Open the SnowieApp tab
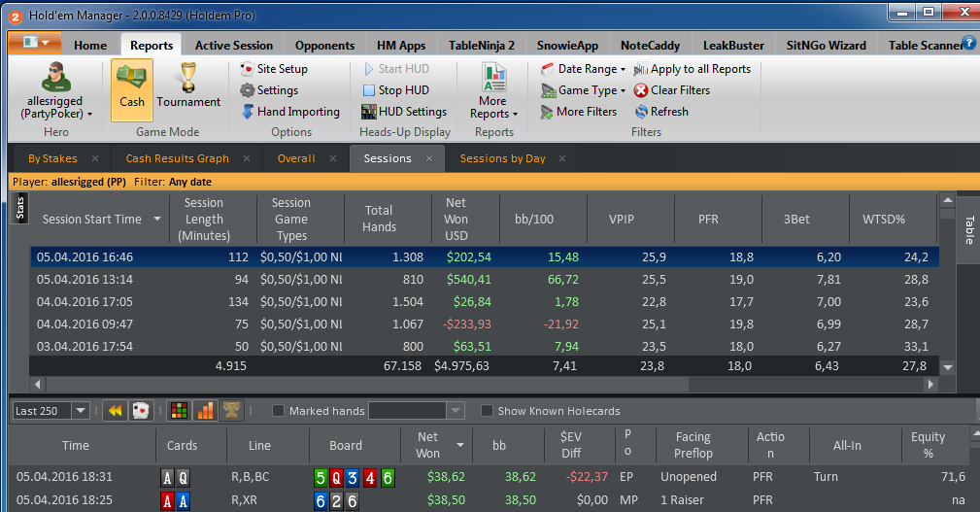Viewport: 980px width, 512px height. pos(567,45)
